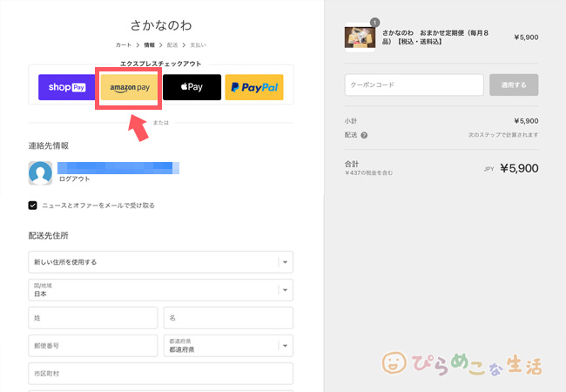Click the product name さかなのわ おまかせ定期便

(435, 37)
